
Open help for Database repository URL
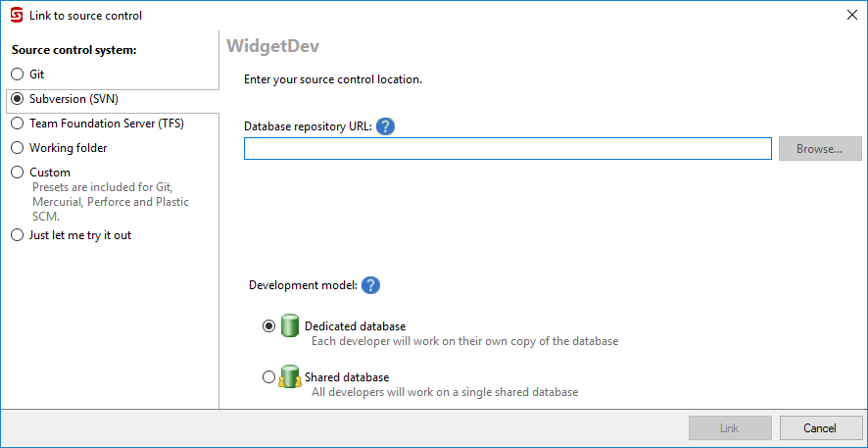pyautogui.click(x=385, y=126)
